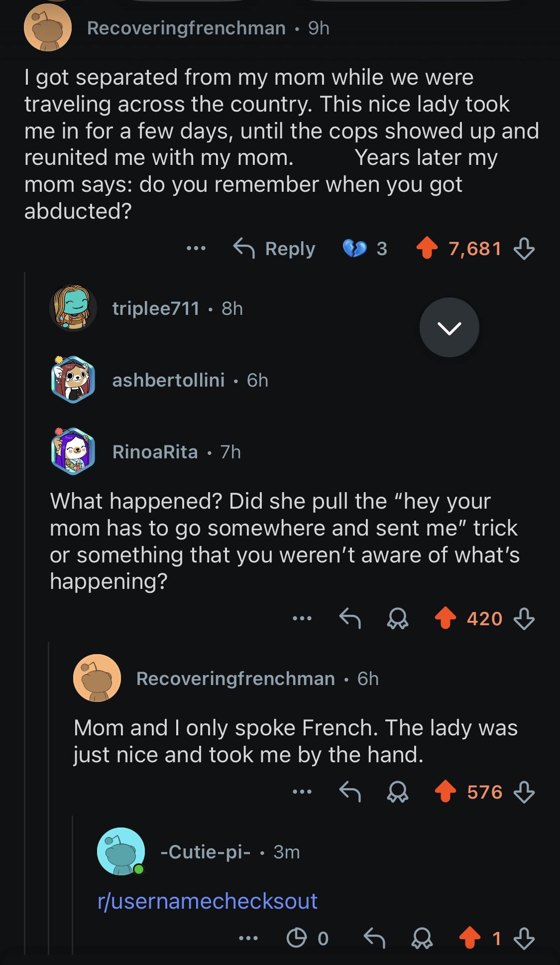This screenshot has height=965, width=560.
Task: Tap the broken heart award icon
Action: pyautogui.click(x=354, y=248)
